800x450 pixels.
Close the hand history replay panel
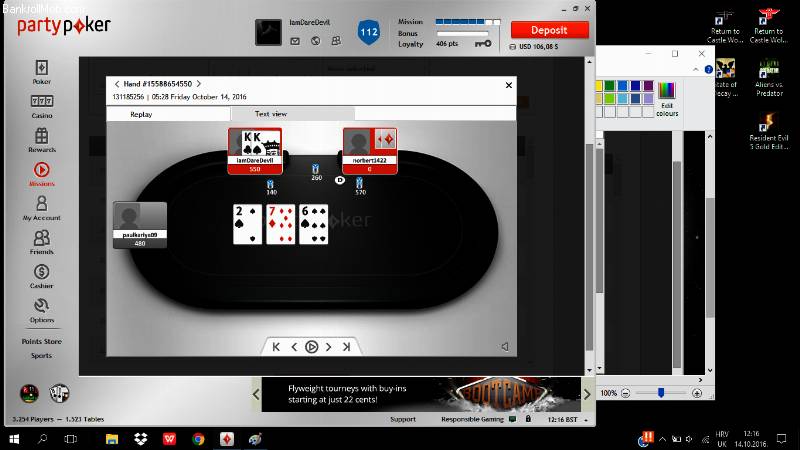tap(509, 85)
